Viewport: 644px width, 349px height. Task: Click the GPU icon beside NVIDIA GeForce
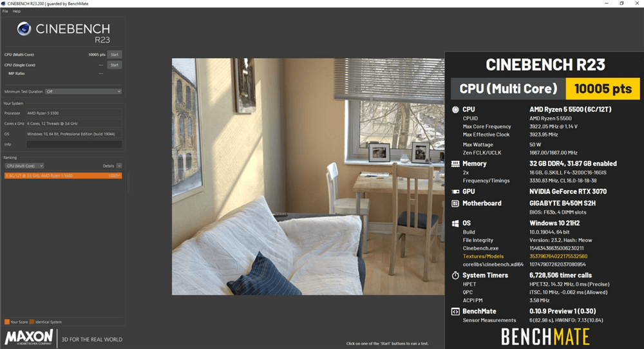pos(456,191)
